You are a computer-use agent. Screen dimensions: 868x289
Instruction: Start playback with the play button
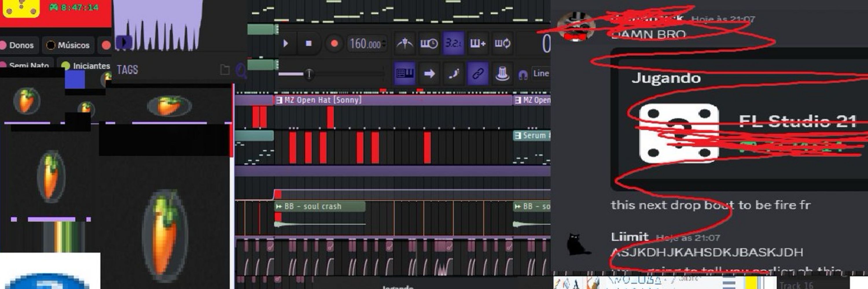pyautogui.click(x=286, y=43)
